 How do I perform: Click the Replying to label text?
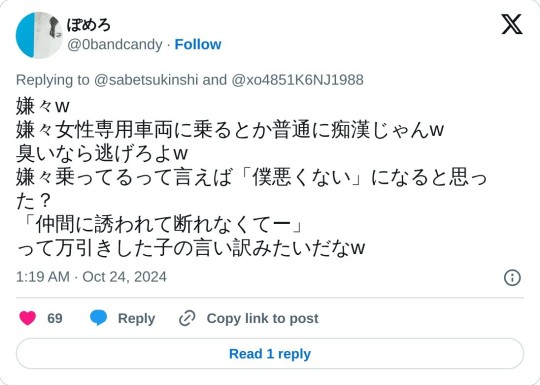click(52, 80)
